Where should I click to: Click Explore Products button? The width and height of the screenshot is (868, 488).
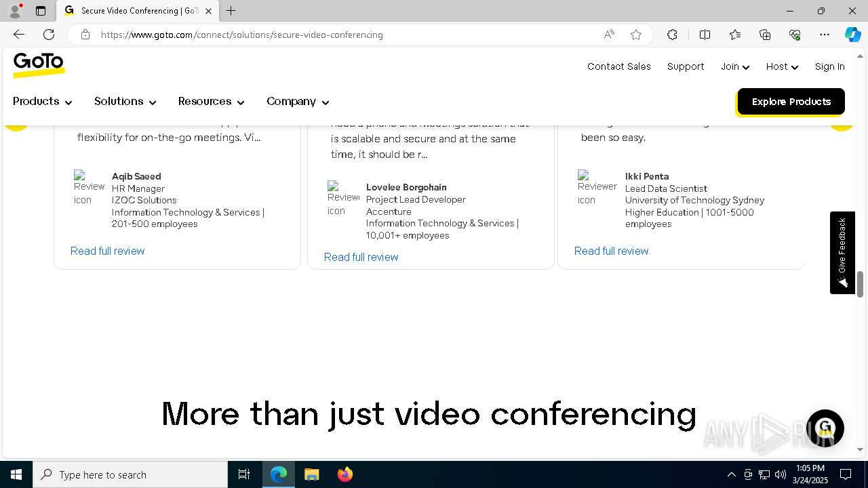pos(791,102)
